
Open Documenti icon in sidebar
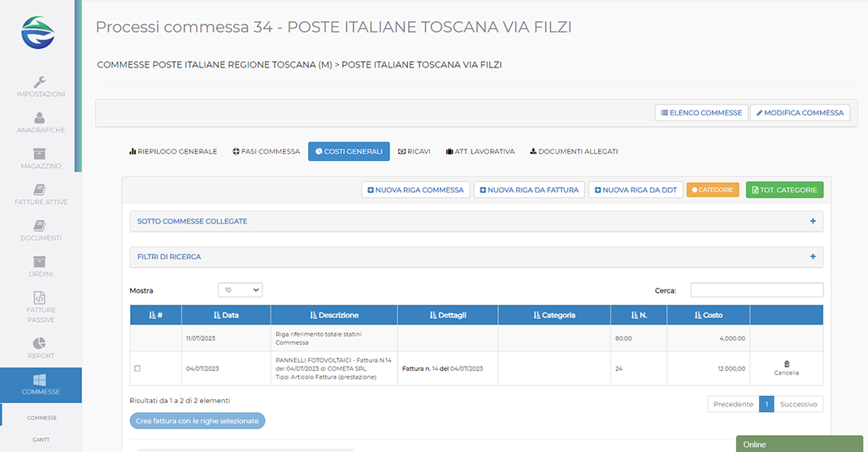click(x=40, y=225)
